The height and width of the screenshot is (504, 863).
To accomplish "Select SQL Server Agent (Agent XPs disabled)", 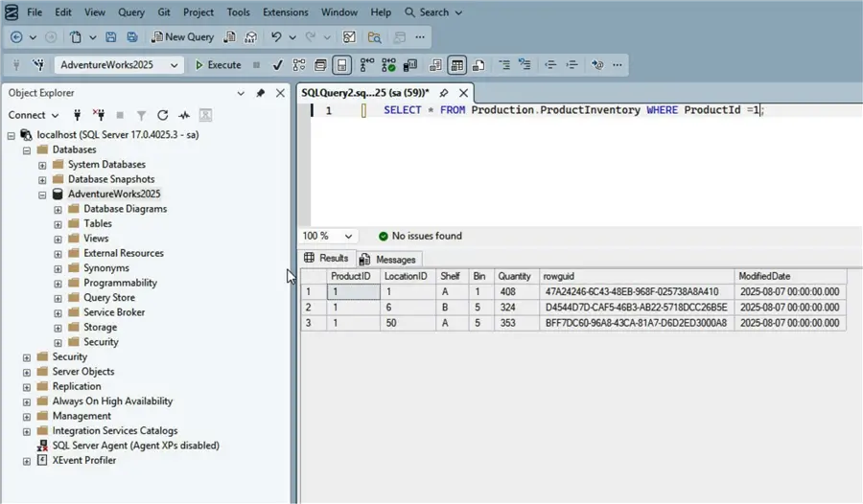I will 135,446.
